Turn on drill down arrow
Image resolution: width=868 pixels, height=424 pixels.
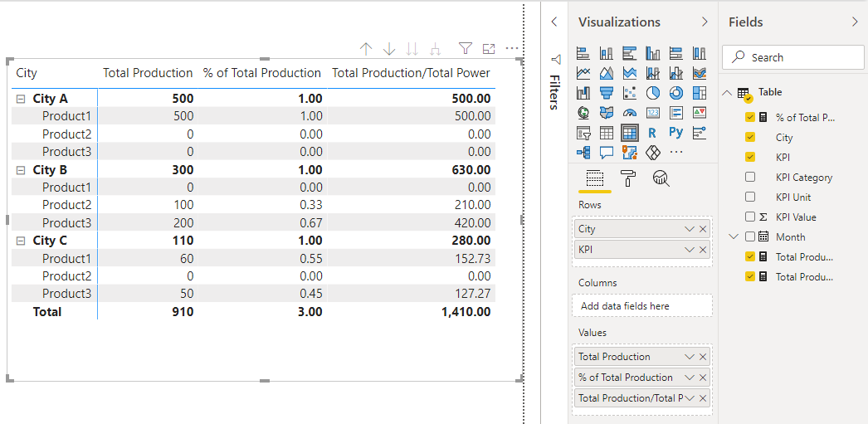tap(389, 49)
